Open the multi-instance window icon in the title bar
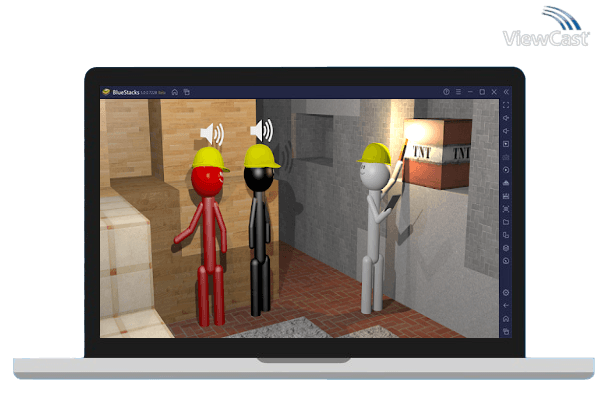This screenshot has height=414, width=602. tap(187, 92)
